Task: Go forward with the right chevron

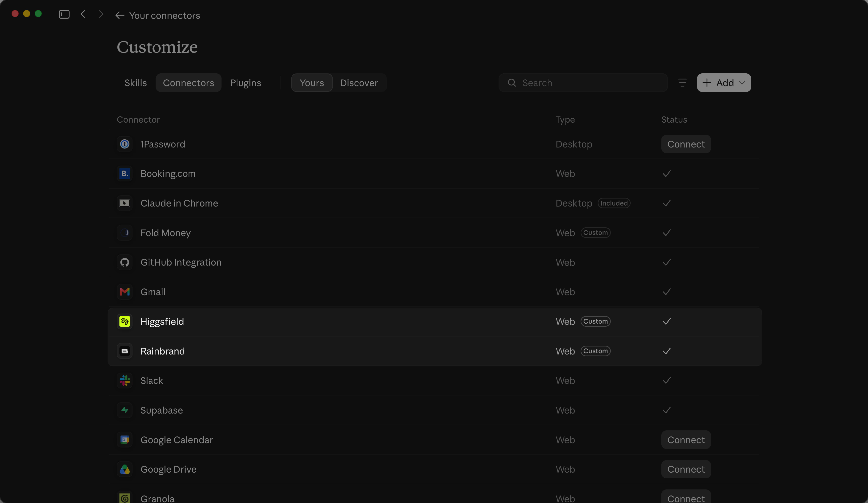Action: [101, 14]
